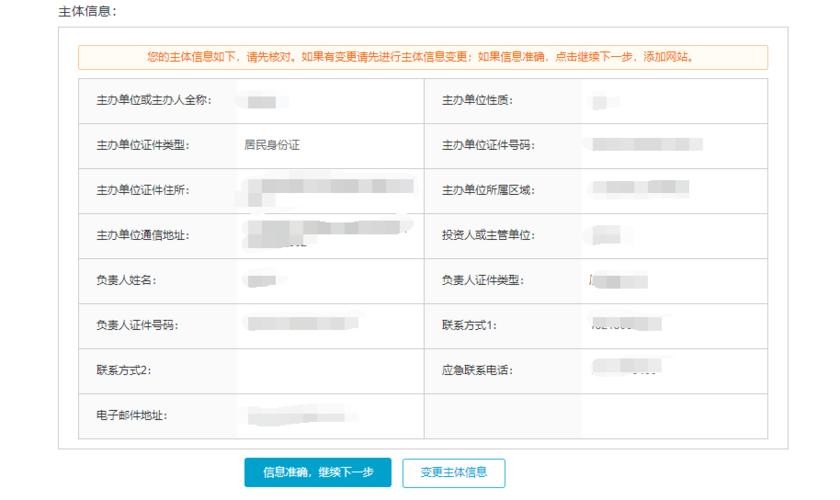Click the 主办单位证件类型 label
The width and height of the screenshot is (840, 500).
(x=143, y=145)
